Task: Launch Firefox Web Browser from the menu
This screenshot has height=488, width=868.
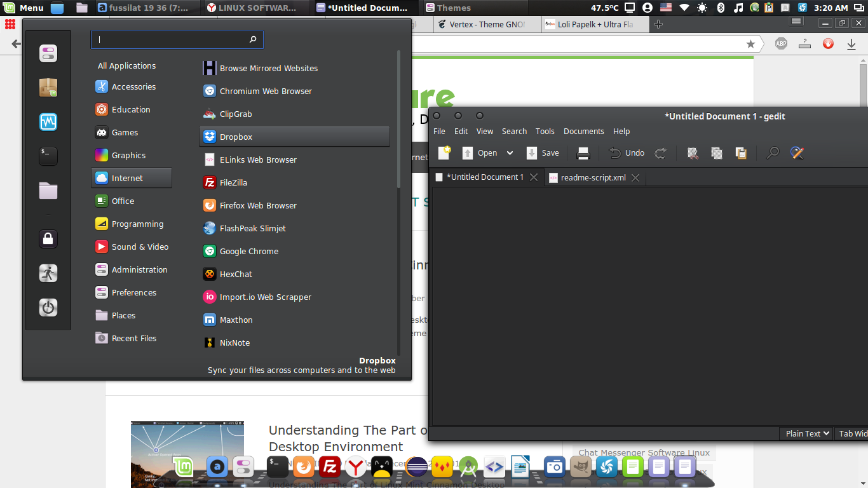Action: tap(295, 205)
